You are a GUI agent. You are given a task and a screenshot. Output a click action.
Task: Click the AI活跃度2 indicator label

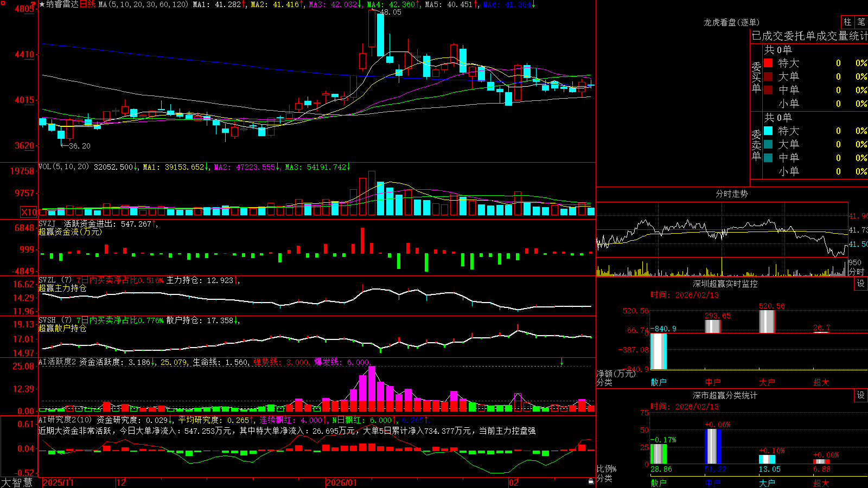click(58, 362)
